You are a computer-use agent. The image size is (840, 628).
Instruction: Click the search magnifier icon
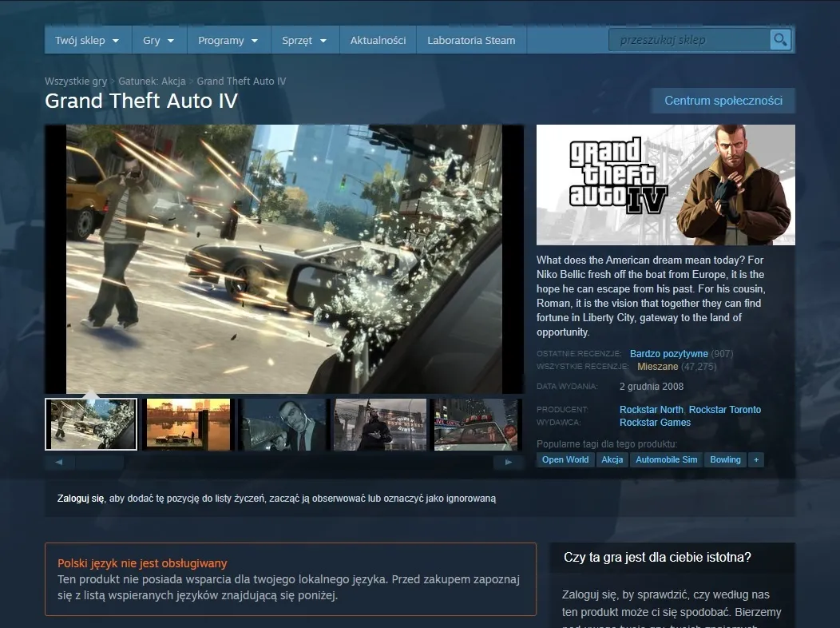pyautogui.click(x=779, y=40)
